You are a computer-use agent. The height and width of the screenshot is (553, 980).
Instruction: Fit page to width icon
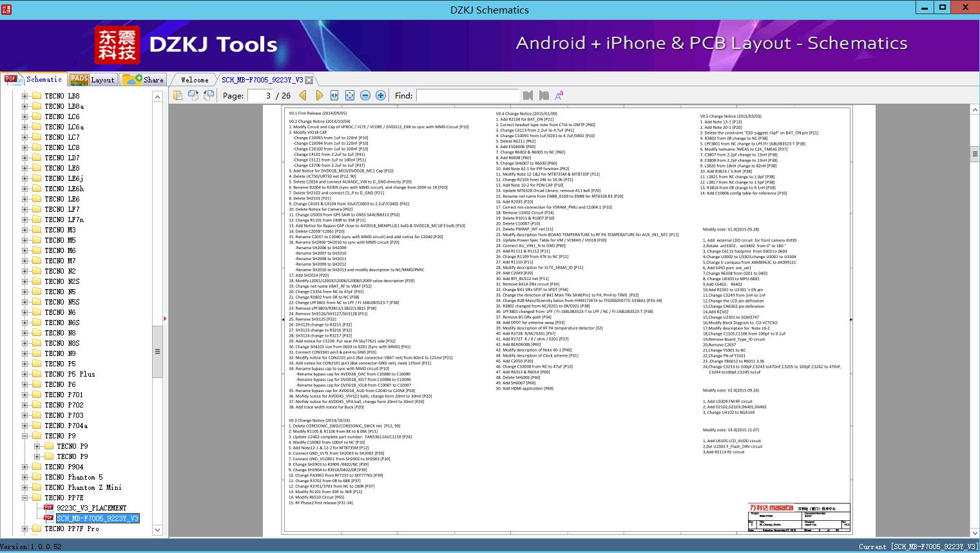click(x=334, y=95)
